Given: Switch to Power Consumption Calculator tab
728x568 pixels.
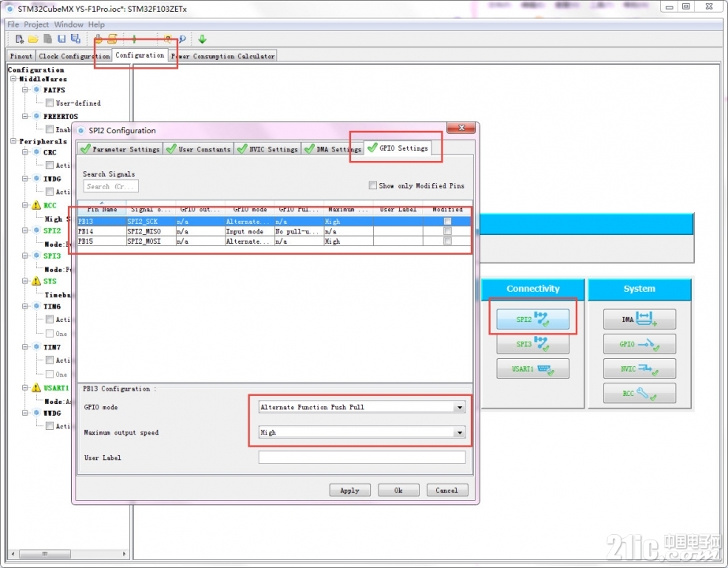Looking at the screenshot, I should click(x=223, y=56).
